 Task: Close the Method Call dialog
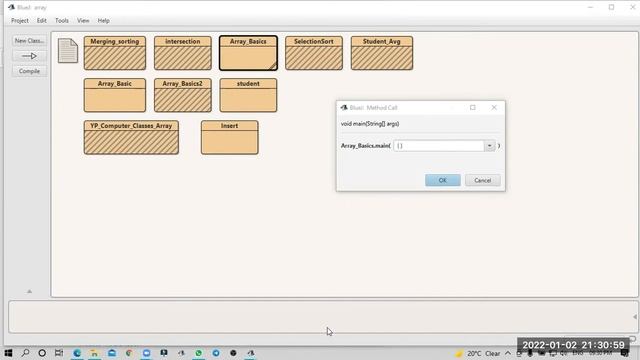(494, 108)
